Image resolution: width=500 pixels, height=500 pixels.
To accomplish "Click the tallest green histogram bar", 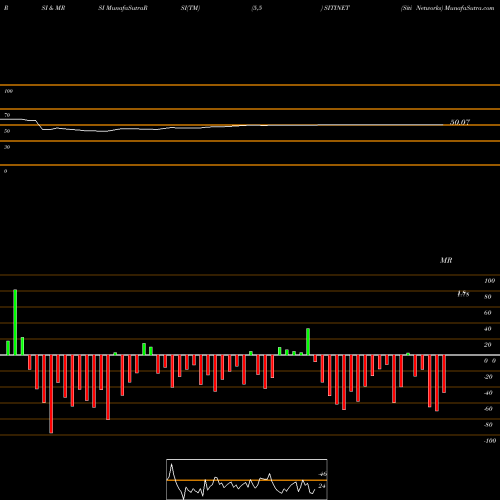I will (15, 322).
